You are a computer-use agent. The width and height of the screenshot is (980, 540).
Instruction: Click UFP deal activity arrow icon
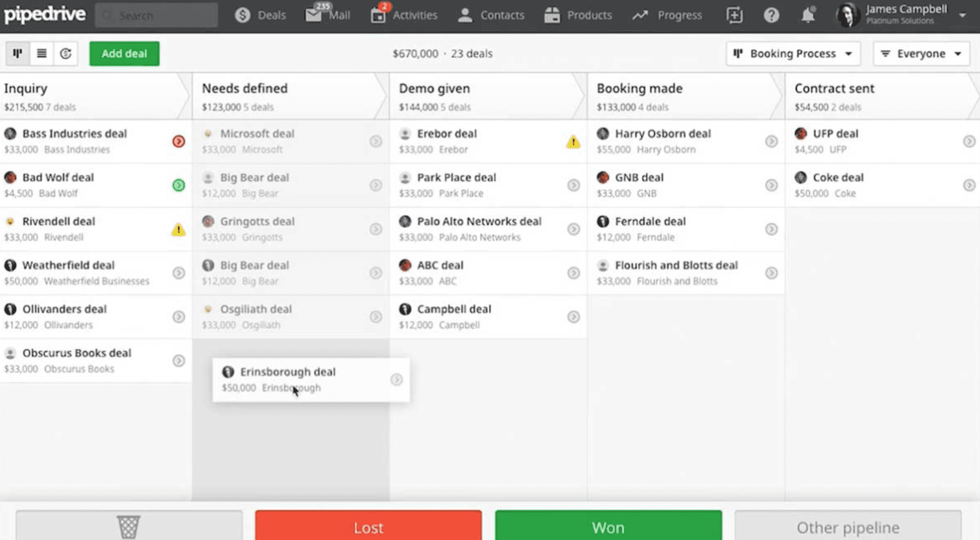(x=969, y=141)
